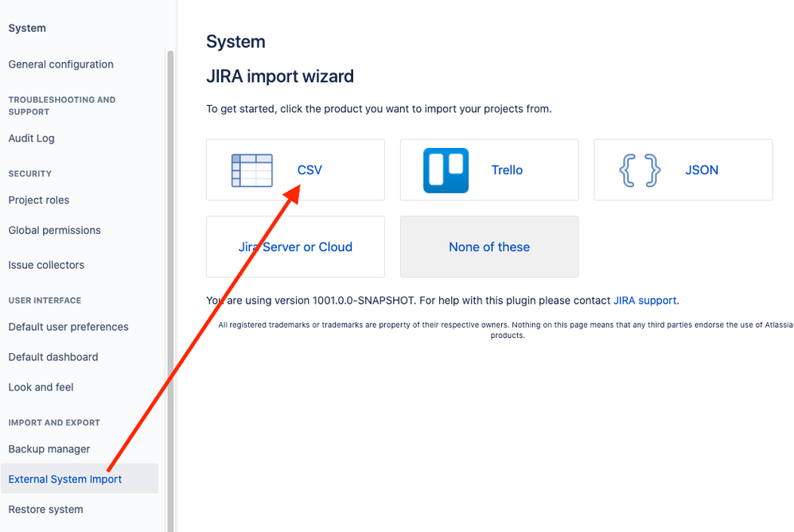Select Jira Server or Cloud import option
Viewport: 794px width, 532px height.
295,247
